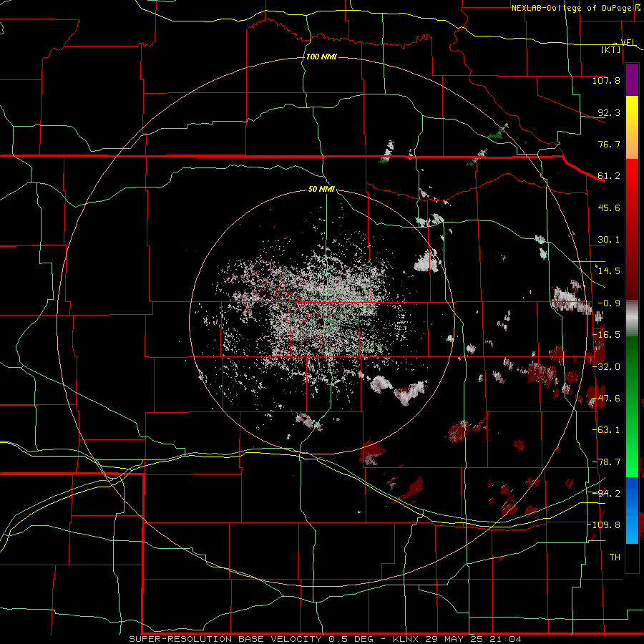Click the 14.5 velocity scale value
Viewport: 644px width, 644px height.
click(x=609, y=271)
